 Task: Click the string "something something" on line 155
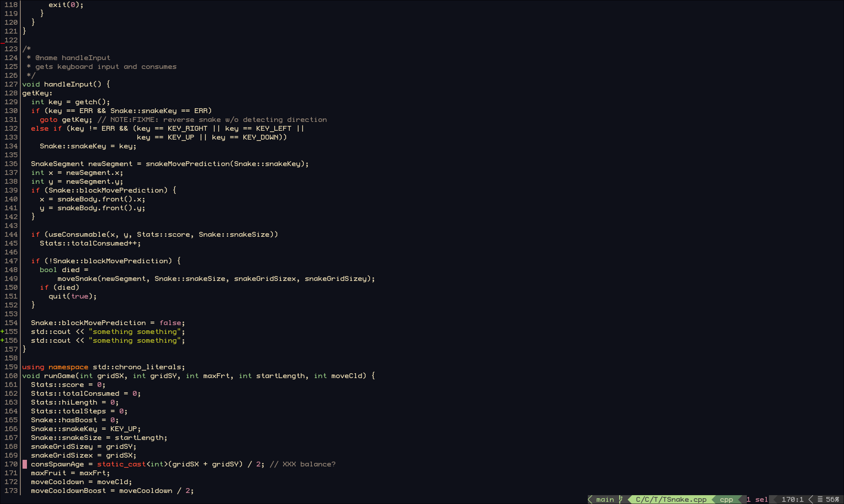[134, 331]
